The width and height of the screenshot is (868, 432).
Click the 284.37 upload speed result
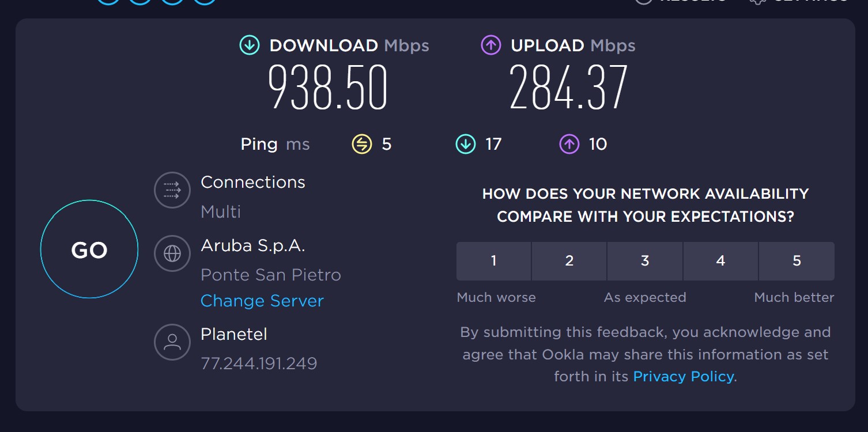pos(568,88)
